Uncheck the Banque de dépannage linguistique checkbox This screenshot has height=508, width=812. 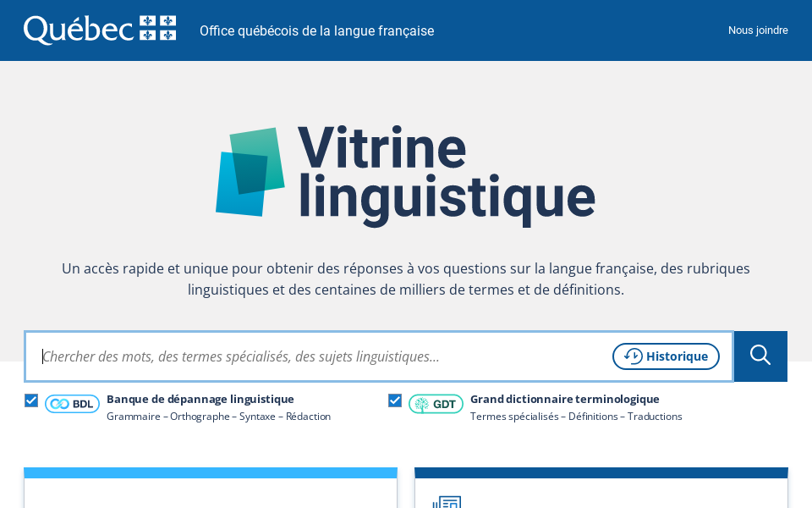point(31,400)
